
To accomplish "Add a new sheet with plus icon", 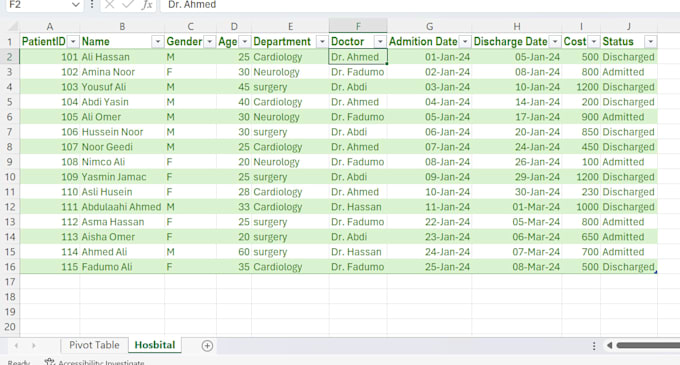I will [x=207, y=345].
